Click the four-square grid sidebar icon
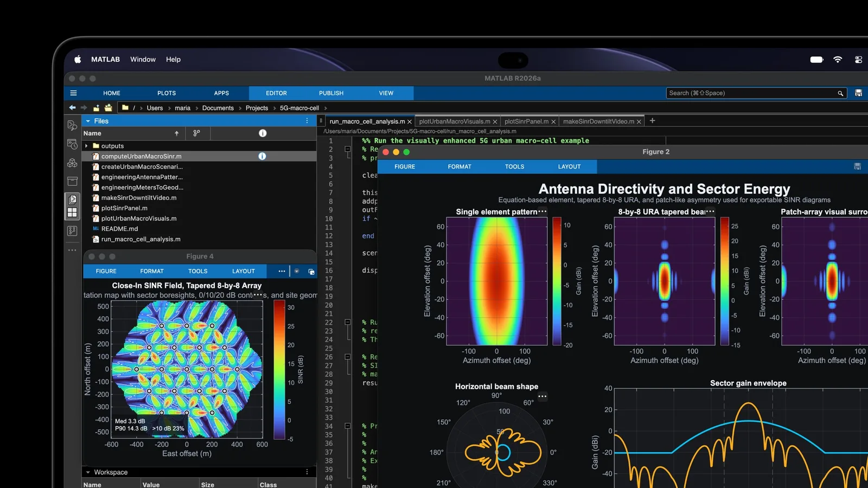 [72, 212]
